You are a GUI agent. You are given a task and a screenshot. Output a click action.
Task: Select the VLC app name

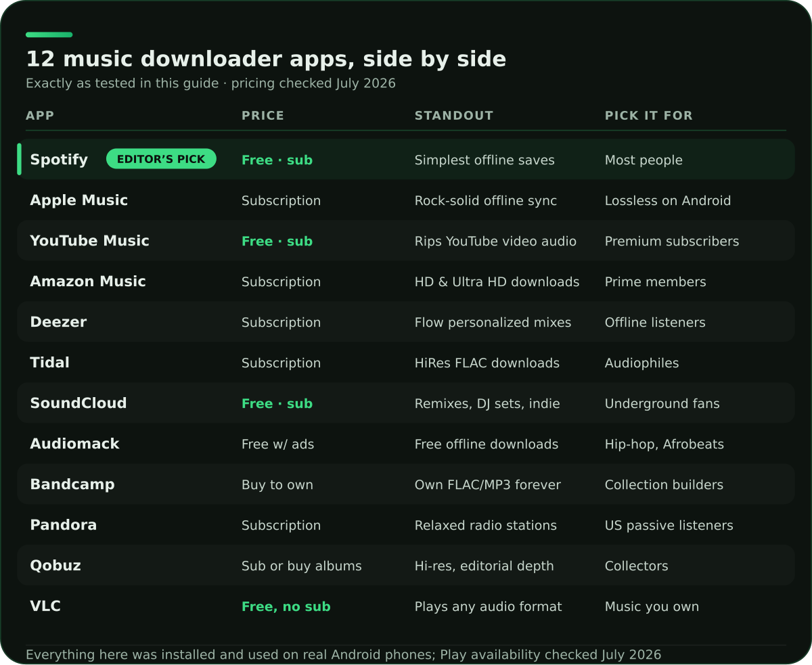tap(45, 606)
